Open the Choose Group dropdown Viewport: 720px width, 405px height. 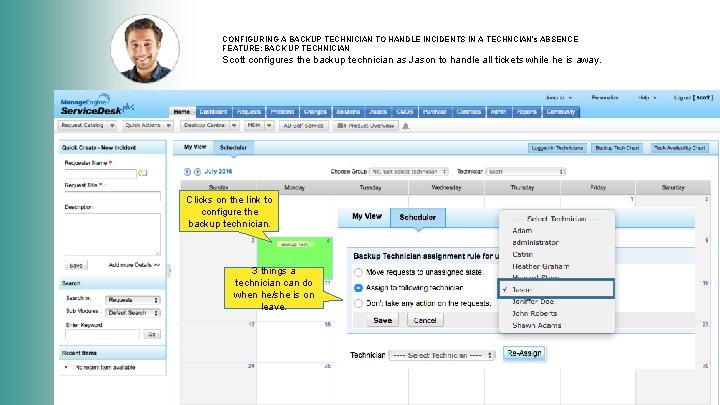coord(408,172)
